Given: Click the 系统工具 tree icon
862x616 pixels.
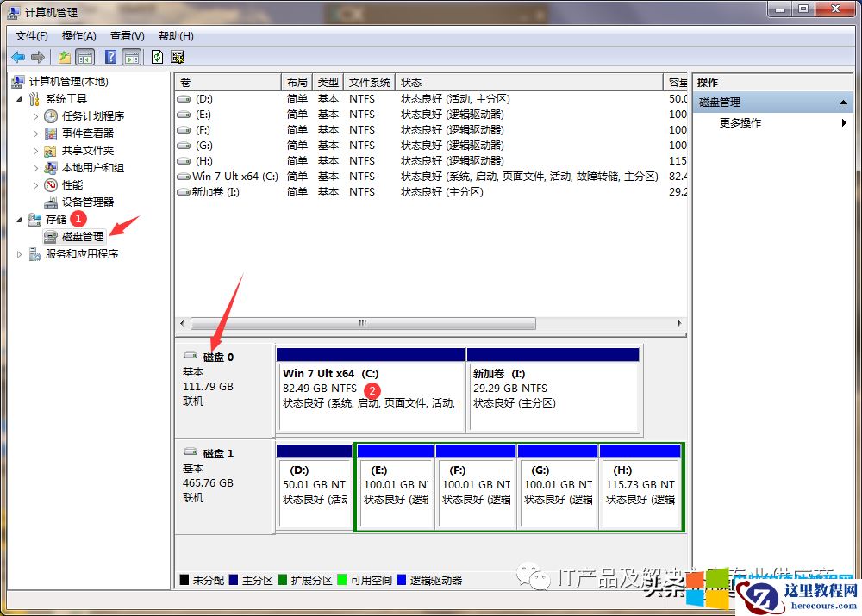Looking at the screenshot, I should (x=34, y=99).
